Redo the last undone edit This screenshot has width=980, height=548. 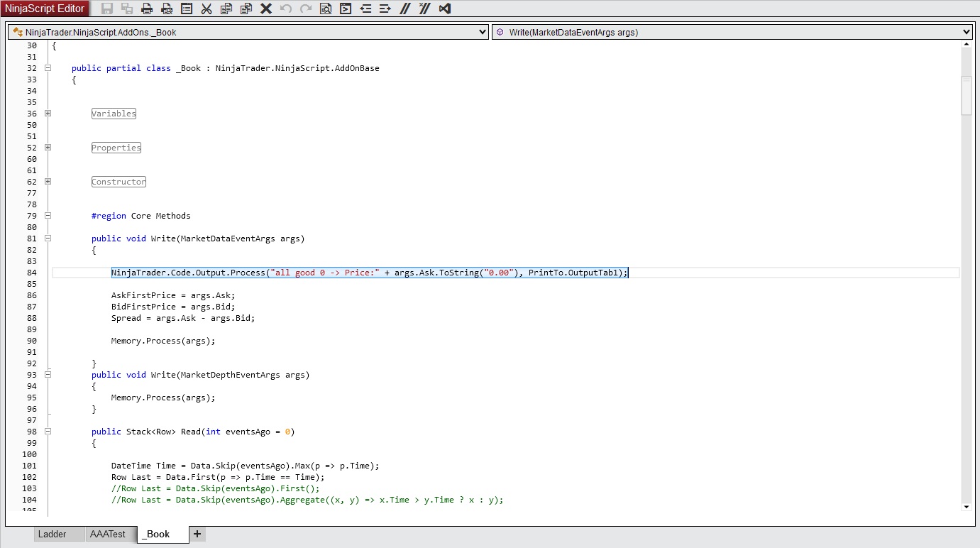tap(306, 9)
